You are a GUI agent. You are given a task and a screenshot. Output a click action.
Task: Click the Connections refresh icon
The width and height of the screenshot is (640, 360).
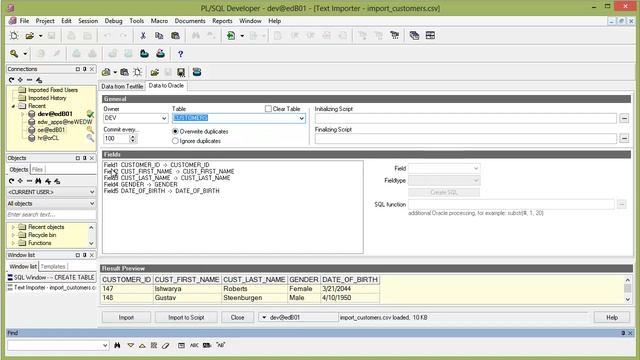point(11,80)
